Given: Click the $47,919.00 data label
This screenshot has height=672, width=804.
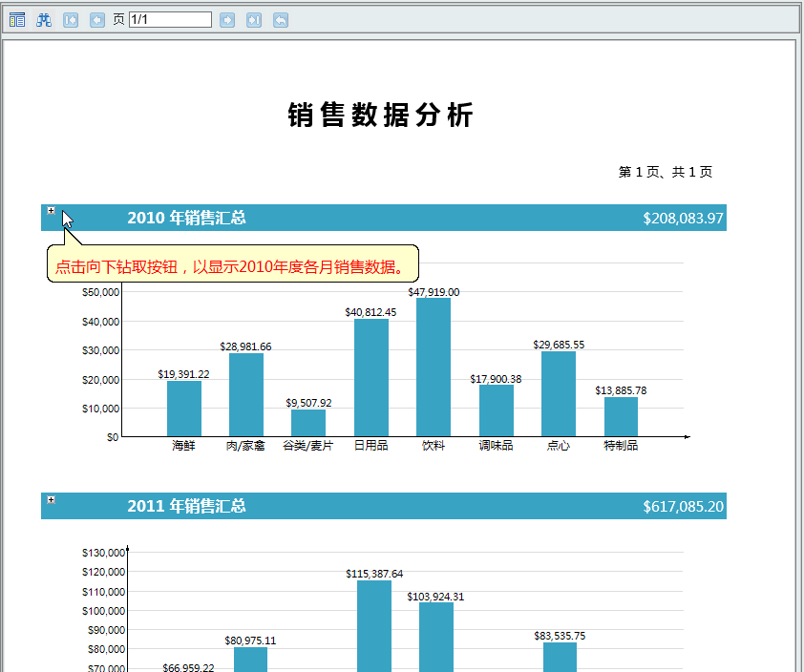Looking at the screenshot, I should click(x=434, y=292).
